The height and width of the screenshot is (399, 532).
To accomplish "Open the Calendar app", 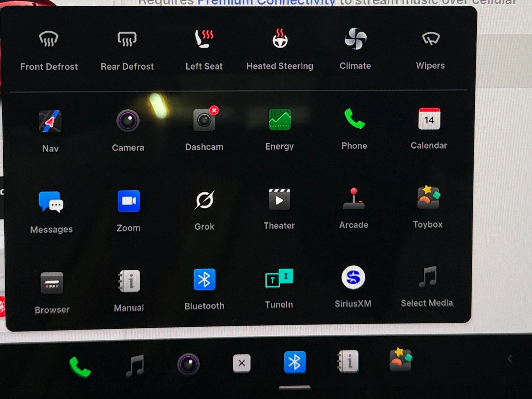I will pos(429,119).
